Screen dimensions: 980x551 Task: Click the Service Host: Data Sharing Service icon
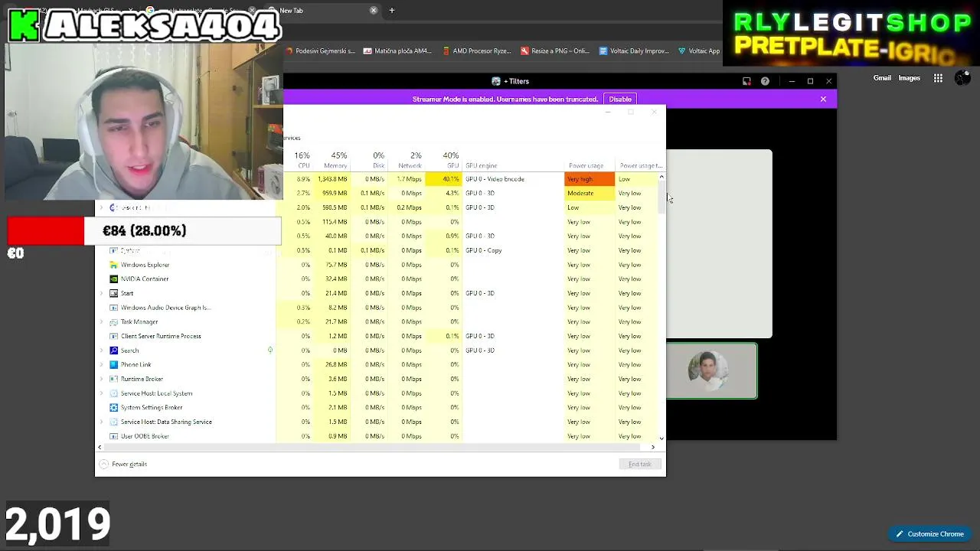tap(114, 422)
